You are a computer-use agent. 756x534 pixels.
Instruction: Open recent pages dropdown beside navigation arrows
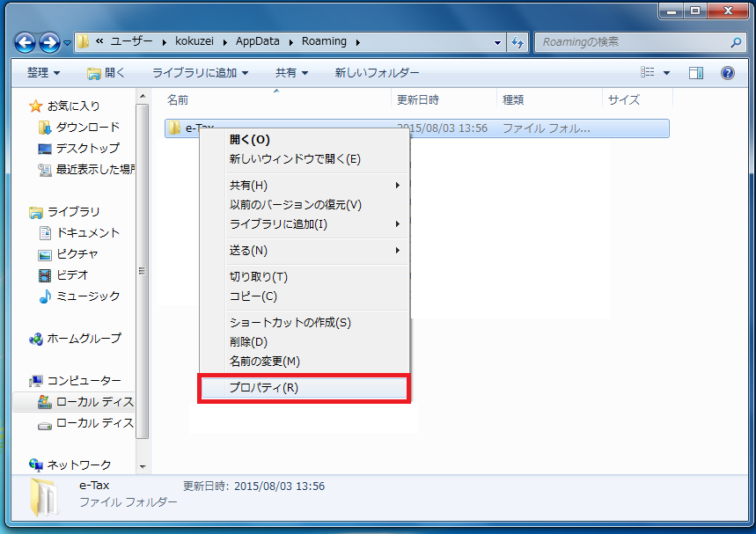68,43
